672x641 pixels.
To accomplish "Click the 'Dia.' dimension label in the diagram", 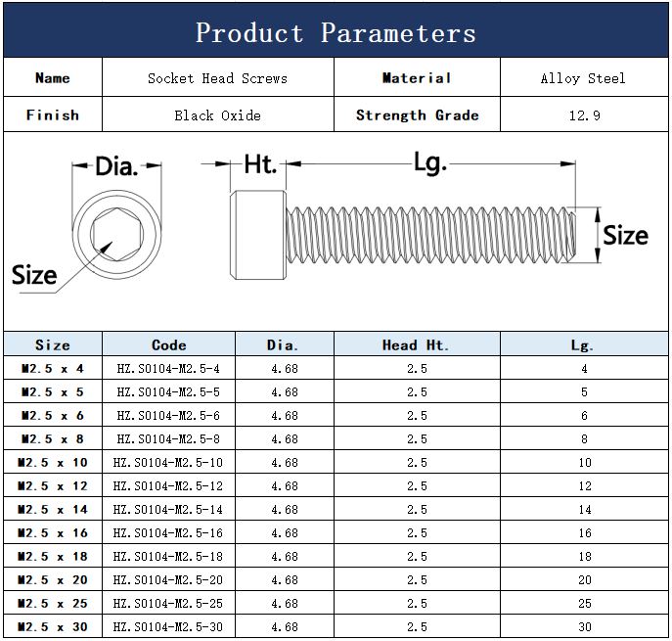I will 116,166.
